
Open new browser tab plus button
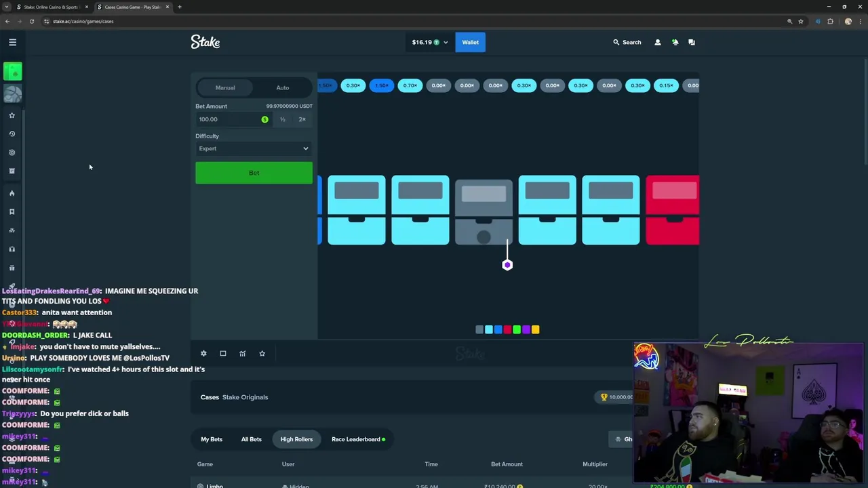tap(180, 7)
